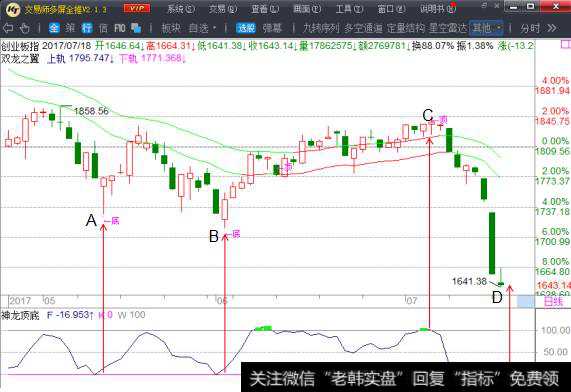Click the 05 month marker on the time axis
571x392 pixels.
pos(49,301)
